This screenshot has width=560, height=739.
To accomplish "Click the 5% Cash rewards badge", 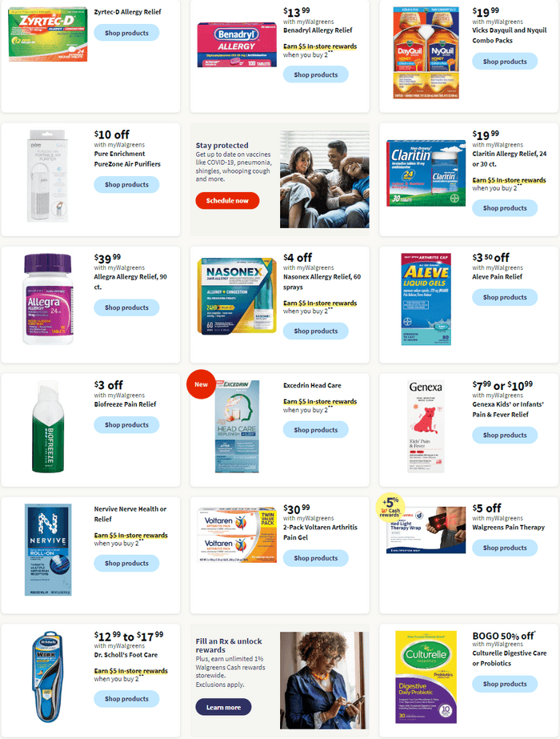I will (390, 508).
